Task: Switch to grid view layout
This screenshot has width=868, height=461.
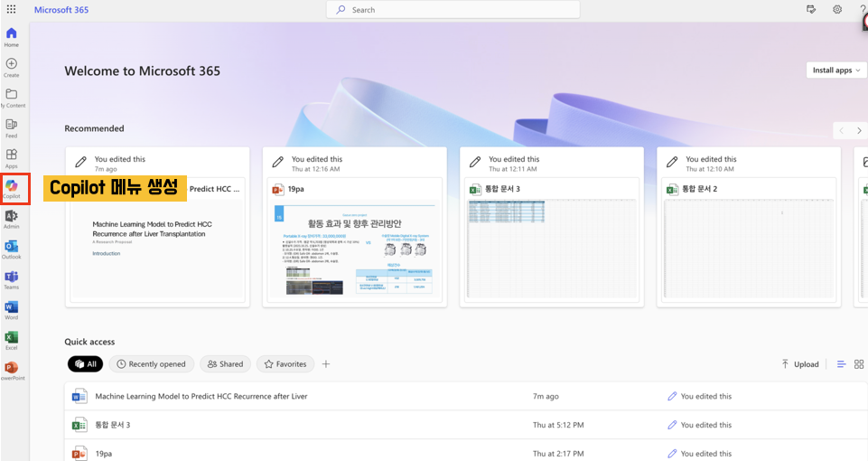Action: click(x=859, y=364)
